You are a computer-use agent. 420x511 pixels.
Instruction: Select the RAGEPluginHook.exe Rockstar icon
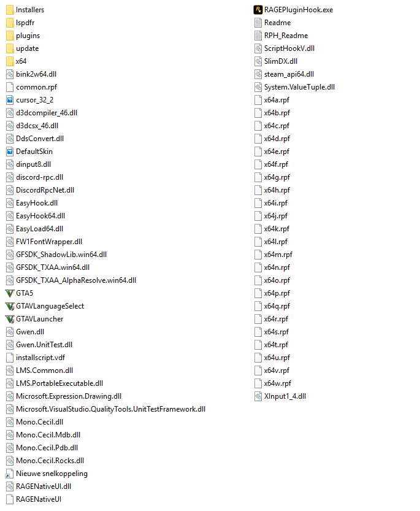tap(258, 10)
